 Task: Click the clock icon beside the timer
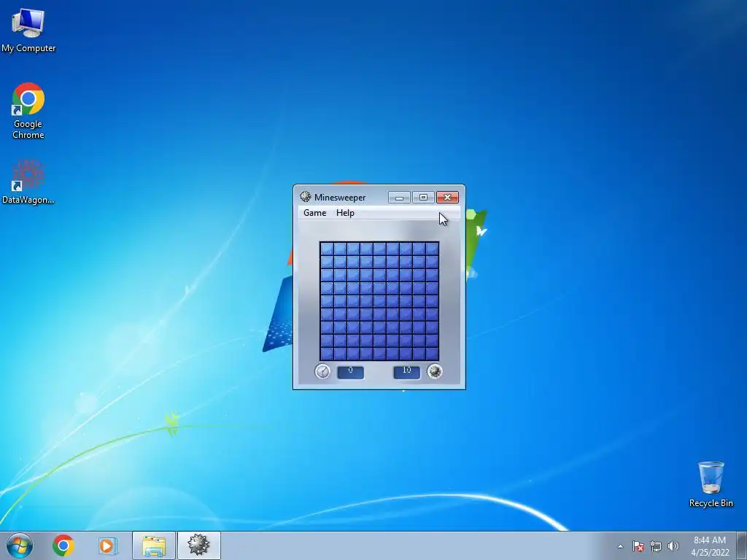[x=322, y=371]
